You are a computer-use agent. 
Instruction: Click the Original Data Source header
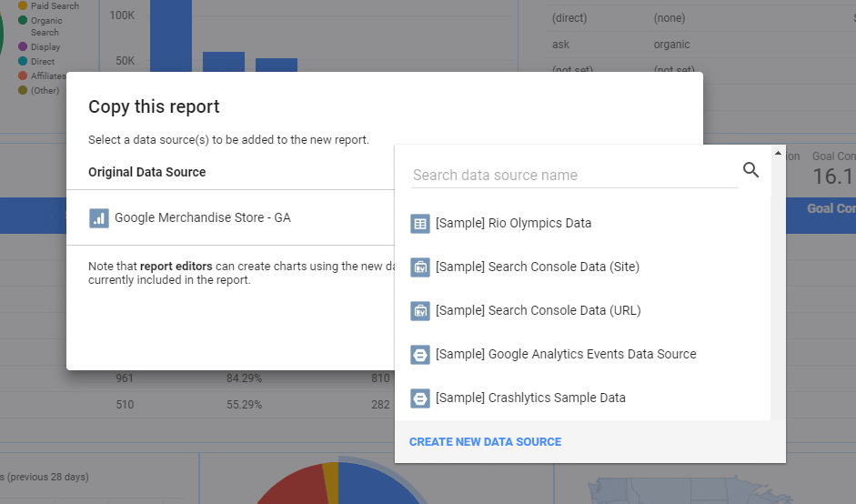pyautogui.click(x=146, y=172)
